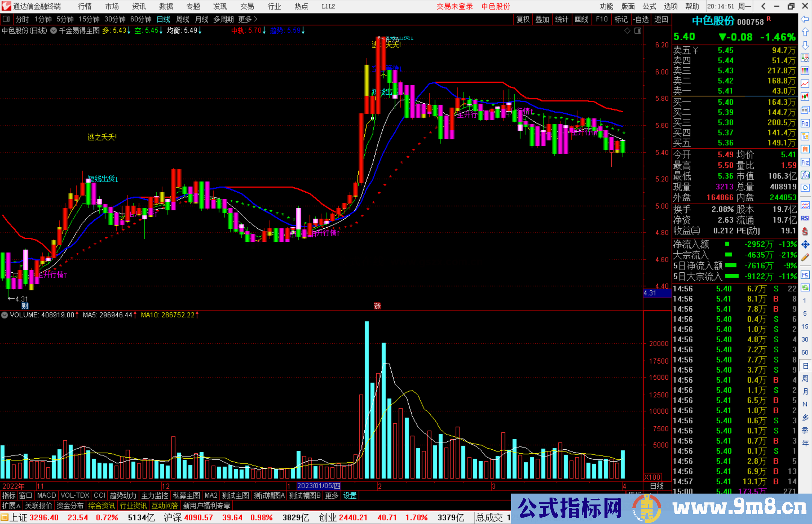Click the line trend chart sidebar icon
The width and height of the screenshot is (812, 524).
pos(805,83)
